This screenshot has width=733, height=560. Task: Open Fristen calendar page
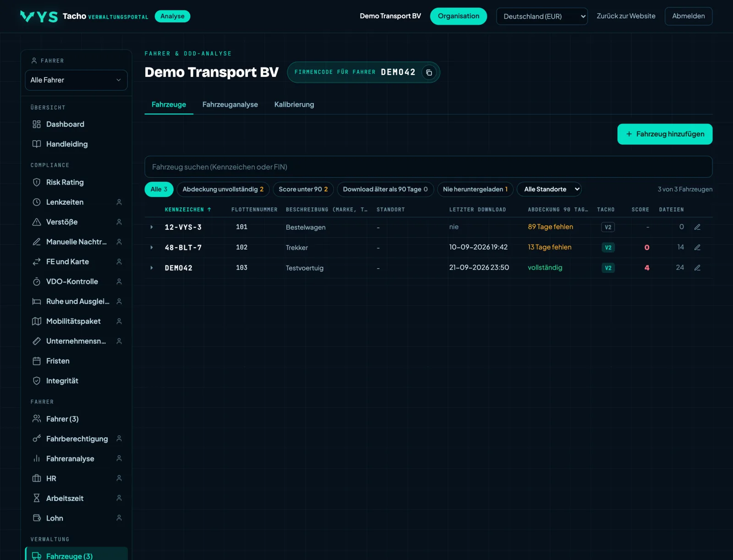(x=76, y=361)
